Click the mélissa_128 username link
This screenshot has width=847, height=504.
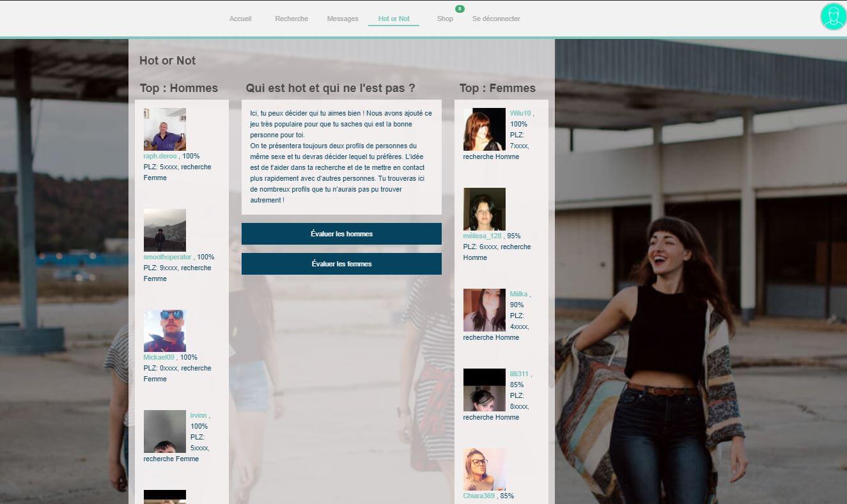pyautogui.click(x=483, y=236)
